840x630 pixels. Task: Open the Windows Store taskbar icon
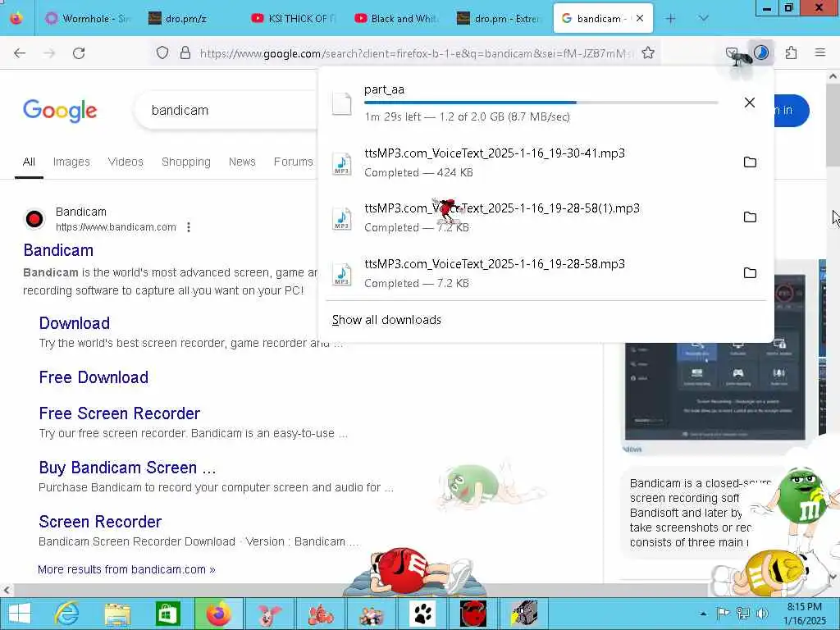point(168,614)
